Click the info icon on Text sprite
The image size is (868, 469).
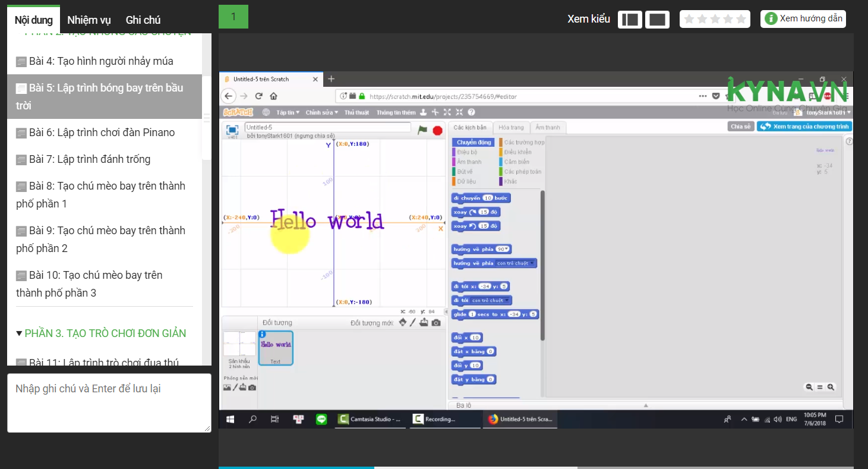pyautogui.click(x=263, y=335)
